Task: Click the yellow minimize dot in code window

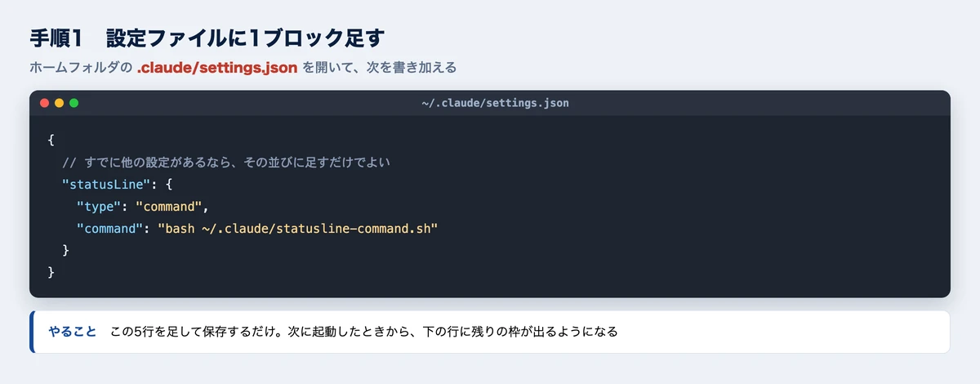Action: pos(59,103)
